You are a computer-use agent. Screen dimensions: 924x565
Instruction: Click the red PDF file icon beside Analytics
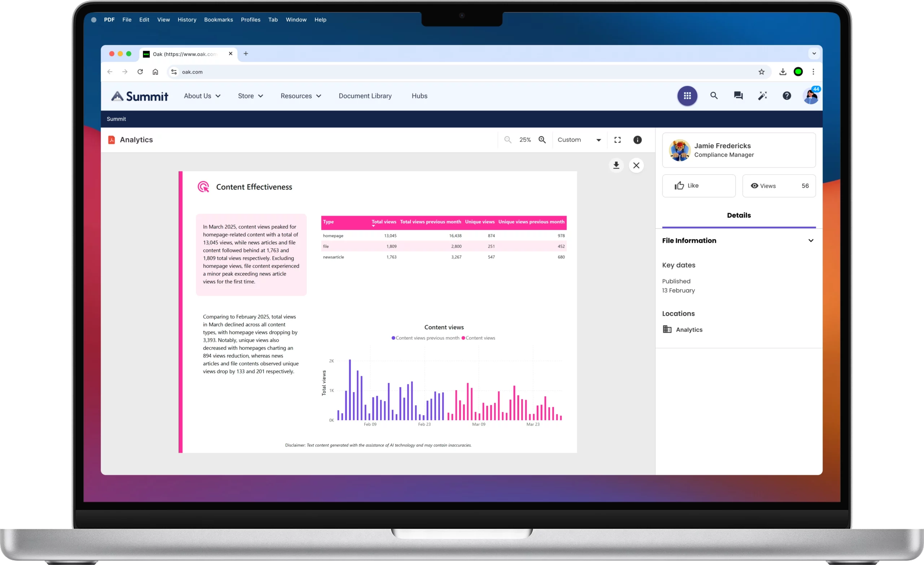(112, 140)
